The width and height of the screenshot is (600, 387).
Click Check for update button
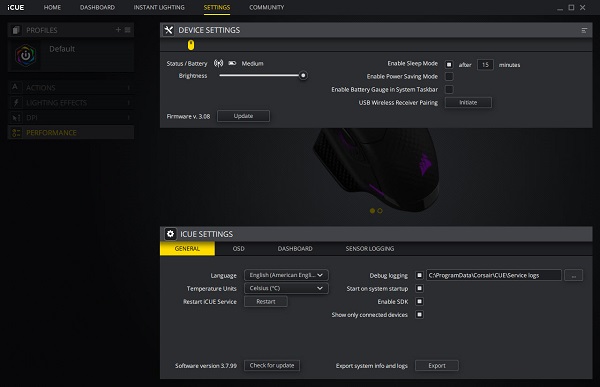pyautogui.click(x=272, y=366)
